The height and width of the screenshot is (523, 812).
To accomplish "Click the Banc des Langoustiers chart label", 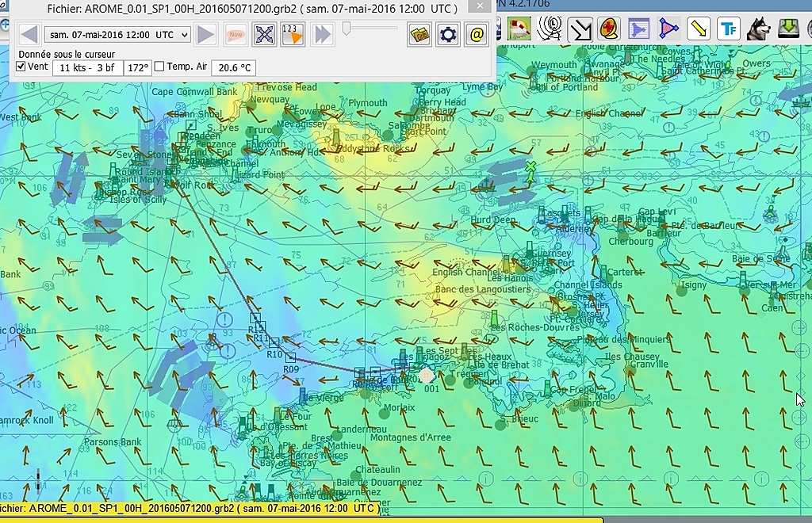I will 483,289.
